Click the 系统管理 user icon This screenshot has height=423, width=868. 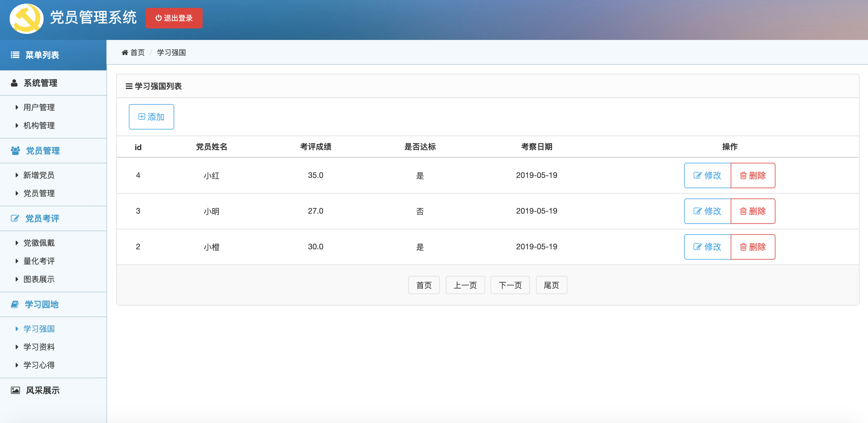pos(14,83)
